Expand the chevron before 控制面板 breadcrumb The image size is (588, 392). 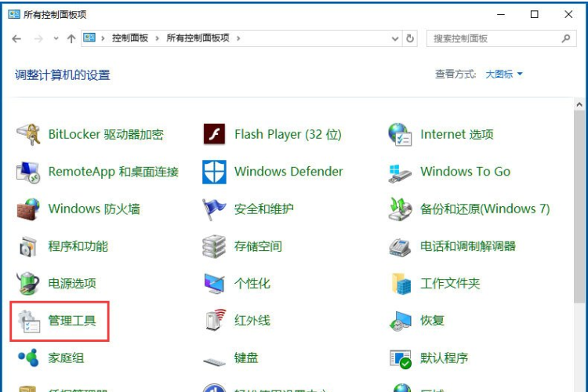coord(103,38)
